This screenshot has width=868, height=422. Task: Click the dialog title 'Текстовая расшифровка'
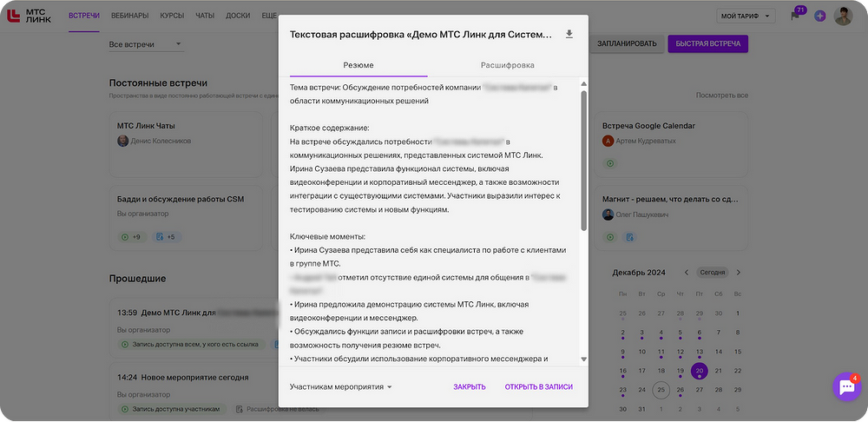(x=421, y=35)
